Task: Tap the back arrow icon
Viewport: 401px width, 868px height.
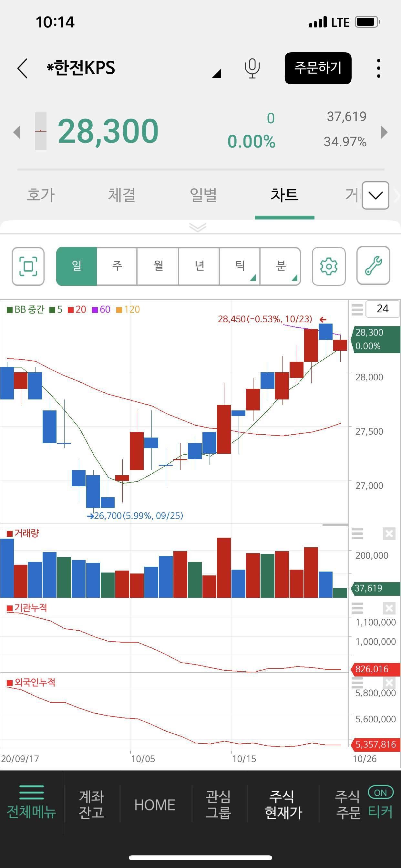Action: (22, 68)
